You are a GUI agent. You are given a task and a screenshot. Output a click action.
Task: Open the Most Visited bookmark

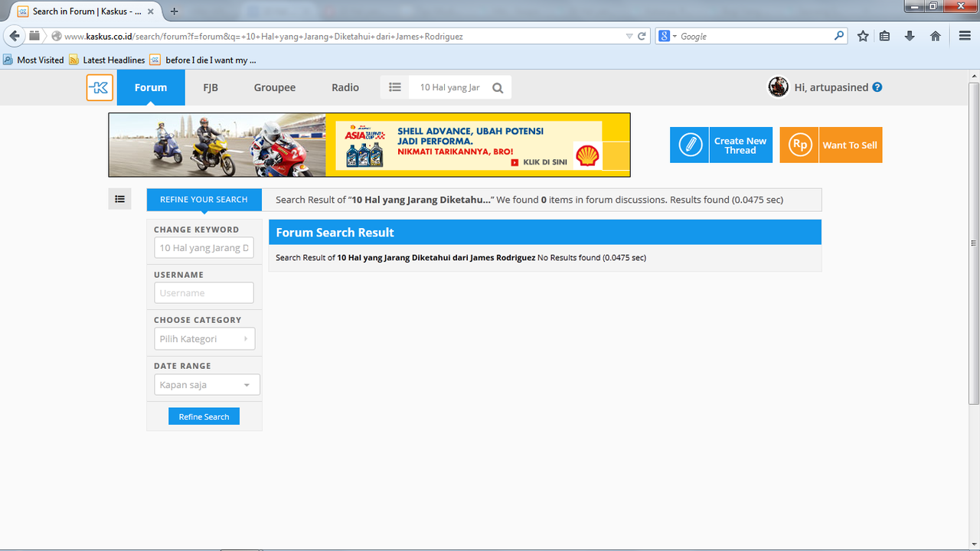[x=34, y=60]
